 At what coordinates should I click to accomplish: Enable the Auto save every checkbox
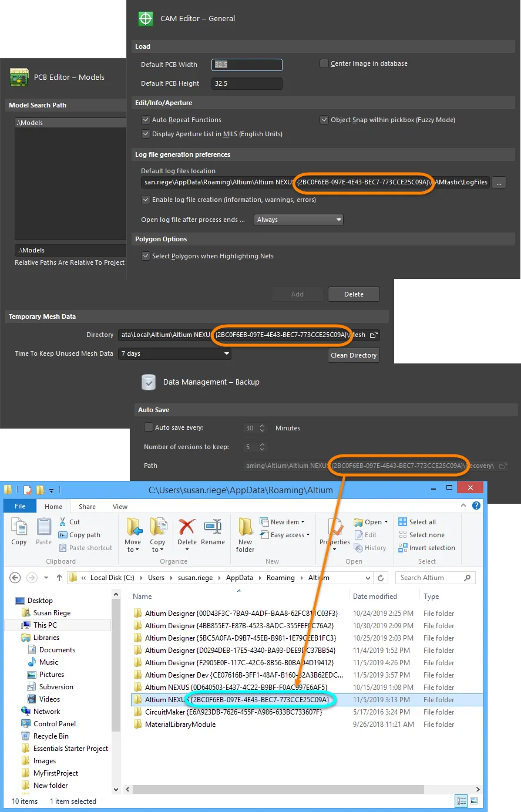[149, 427]
